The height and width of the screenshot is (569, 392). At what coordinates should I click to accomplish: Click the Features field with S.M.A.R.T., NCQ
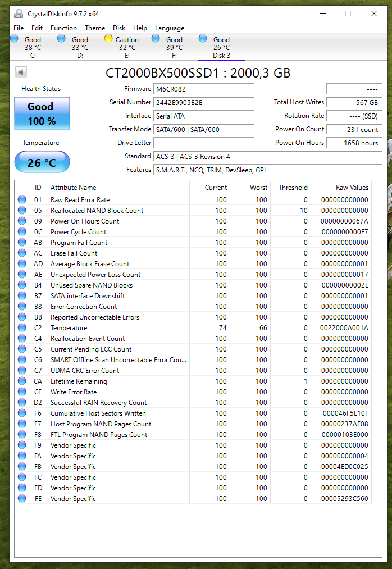[x=267, y=170]
